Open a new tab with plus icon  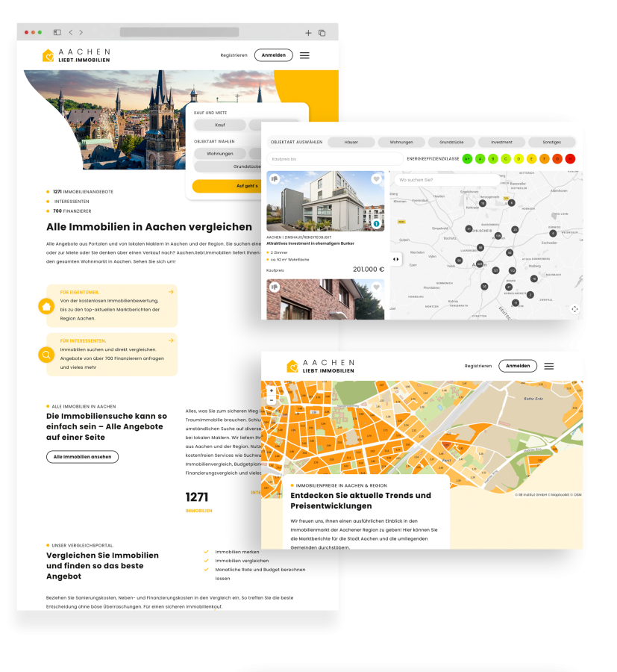coord(308,33)
